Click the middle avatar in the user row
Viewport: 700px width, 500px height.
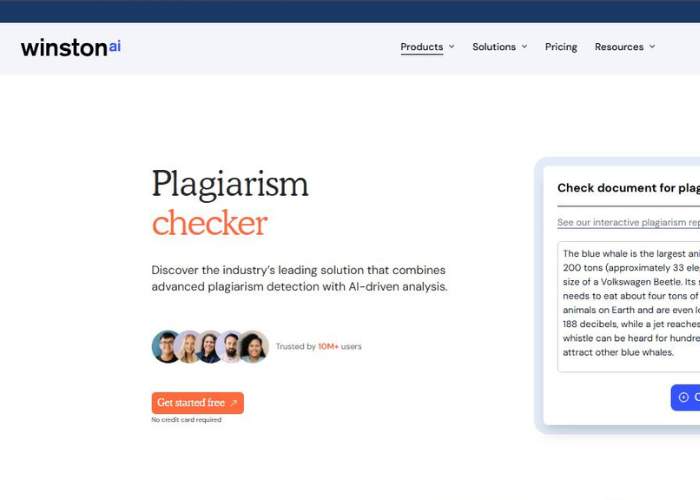coord(210,347)
